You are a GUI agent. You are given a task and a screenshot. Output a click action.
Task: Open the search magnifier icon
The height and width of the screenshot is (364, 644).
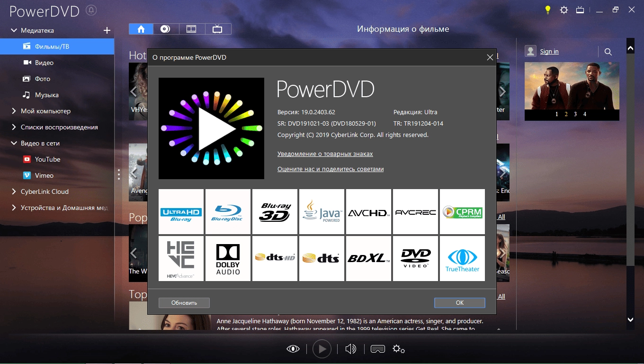point(608,52)
